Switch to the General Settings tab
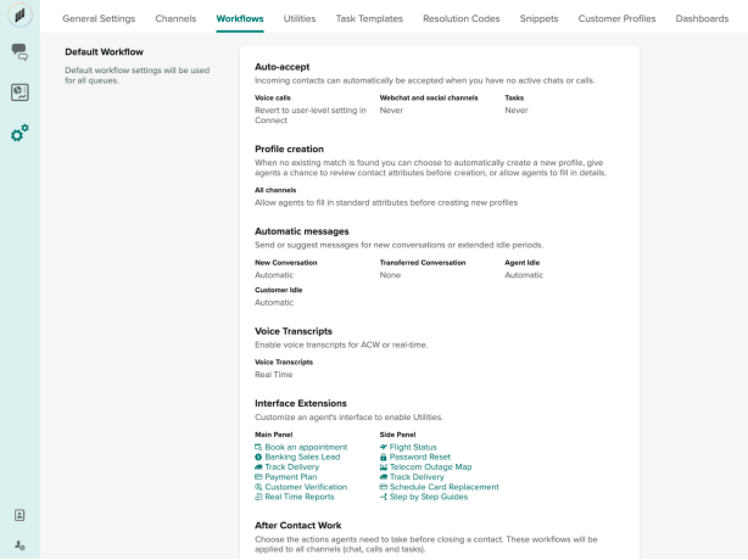The width and height of the screenshot is (748, 560). click(99, 19)
